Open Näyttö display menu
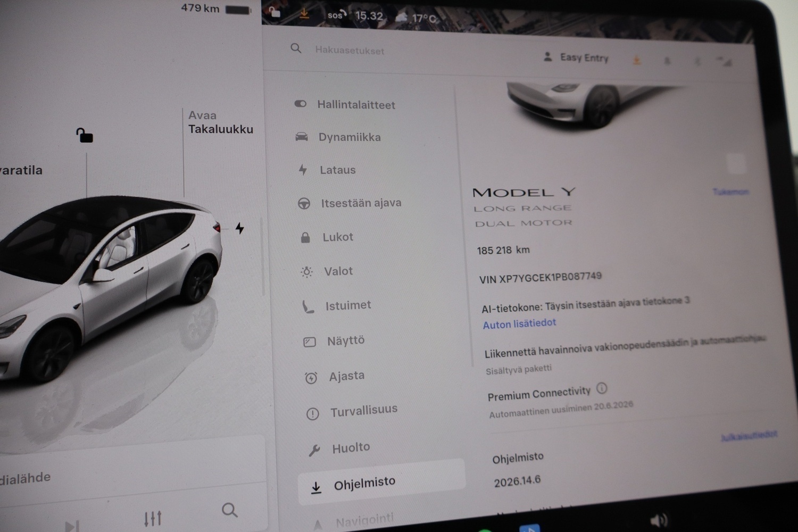Screen dimensions: 798x532 click(x=346, y=340)
